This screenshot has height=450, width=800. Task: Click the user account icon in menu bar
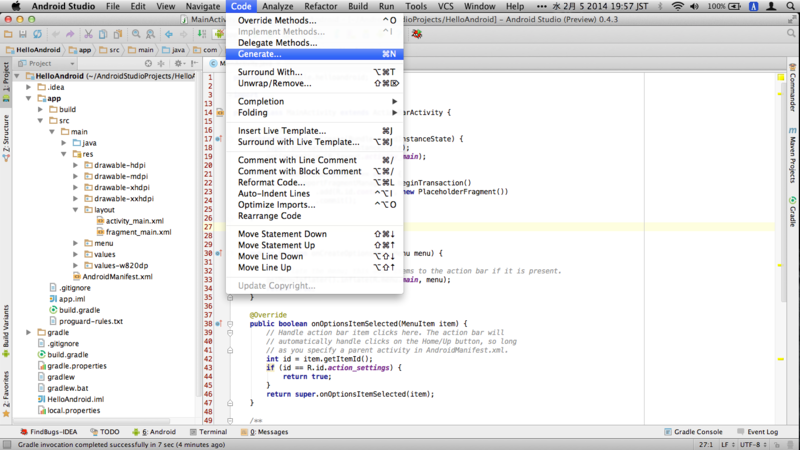(x=771, y=6)
